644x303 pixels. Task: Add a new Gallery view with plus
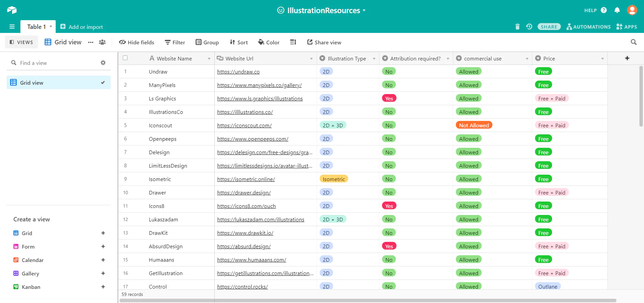103,273
